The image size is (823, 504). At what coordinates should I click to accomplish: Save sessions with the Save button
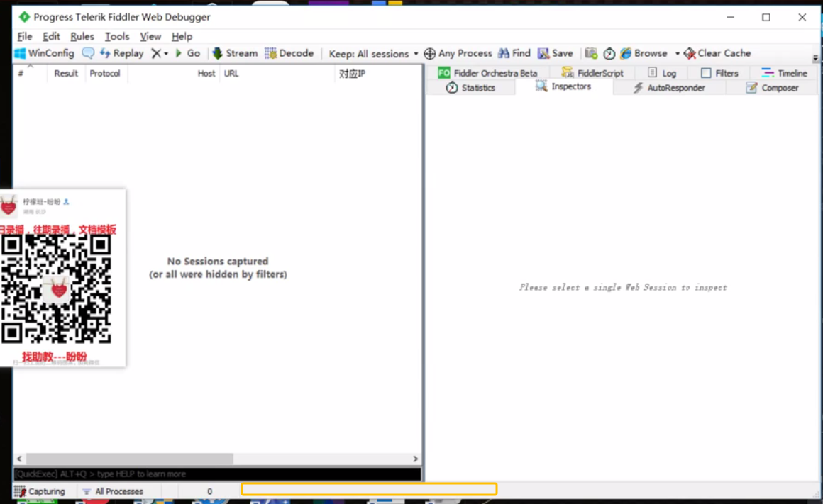(556, 53)
